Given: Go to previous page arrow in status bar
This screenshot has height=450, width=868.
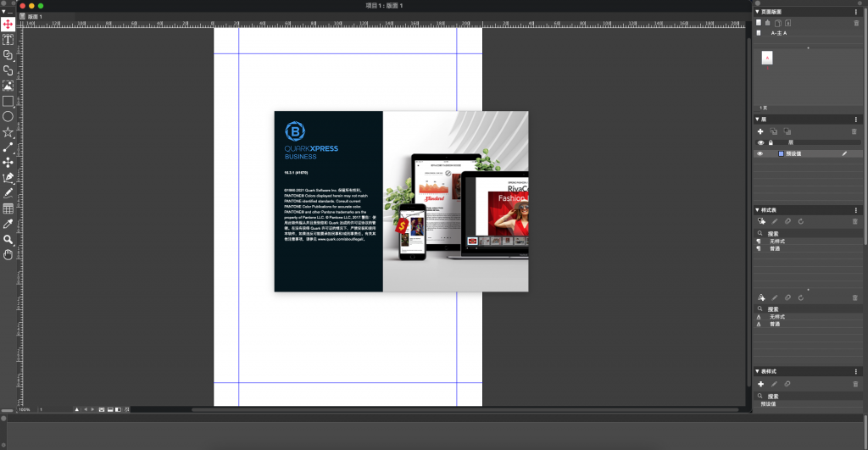Looking at the screenshot, I should tap(86, 409).
